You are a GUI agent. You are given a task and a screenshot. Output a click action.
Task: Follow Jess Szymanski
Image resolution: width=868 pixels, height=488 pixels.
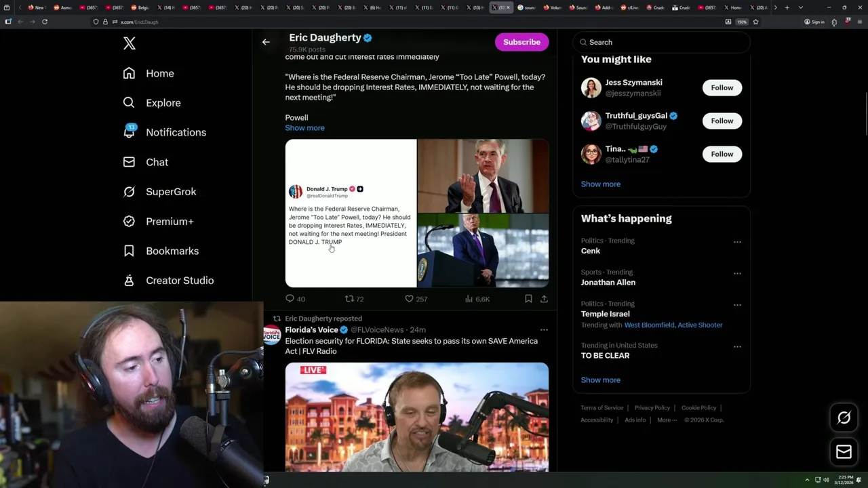click(x=722, y=87)
